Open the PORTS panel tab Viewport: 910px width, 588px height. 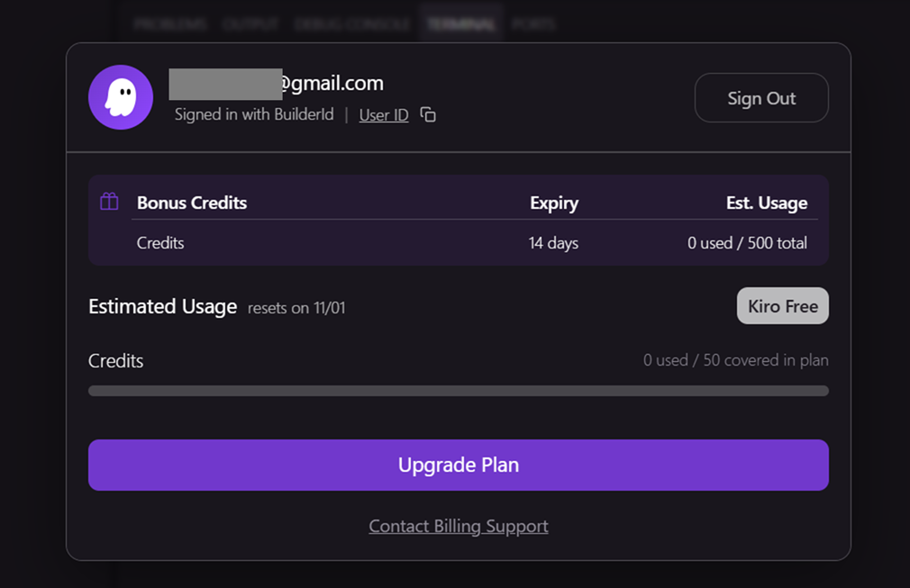coord(533,24)
